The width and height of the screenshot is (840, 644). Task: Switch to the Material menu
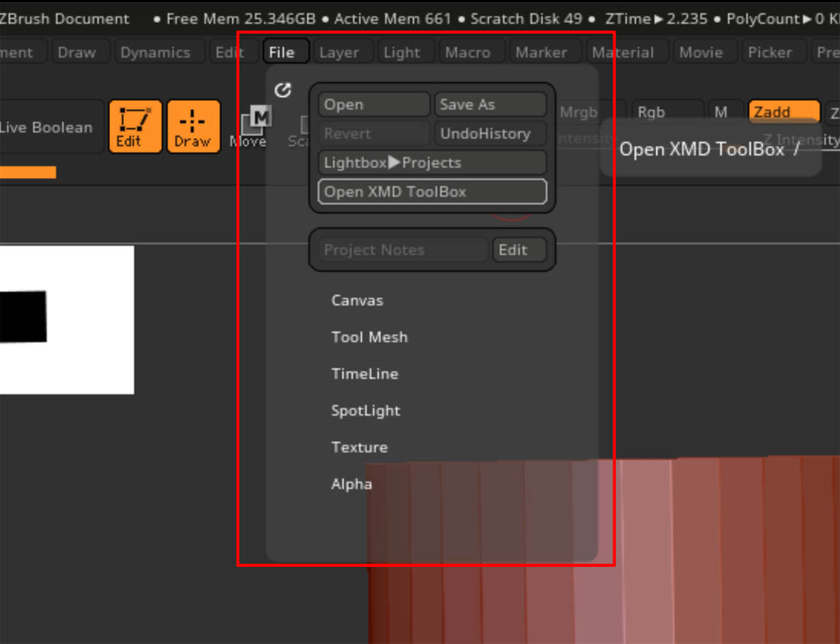click(x=625, y=52)
